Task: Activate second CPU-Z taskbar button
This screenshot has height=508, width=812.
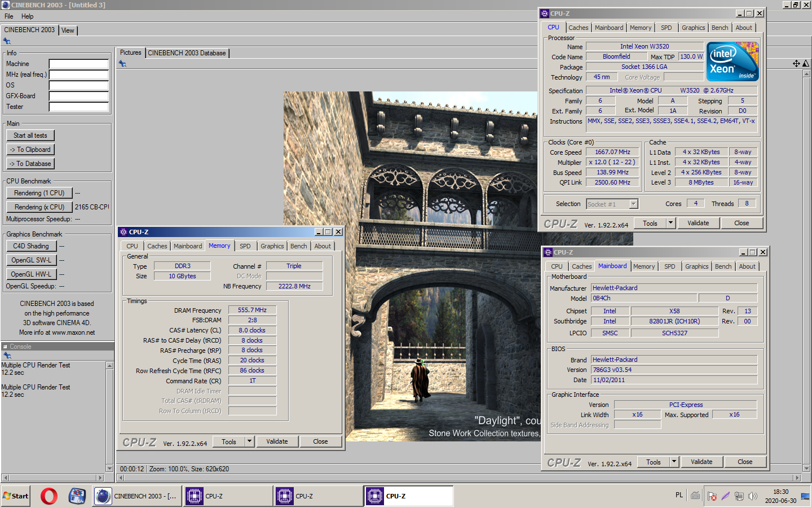Action: [319, 496]
